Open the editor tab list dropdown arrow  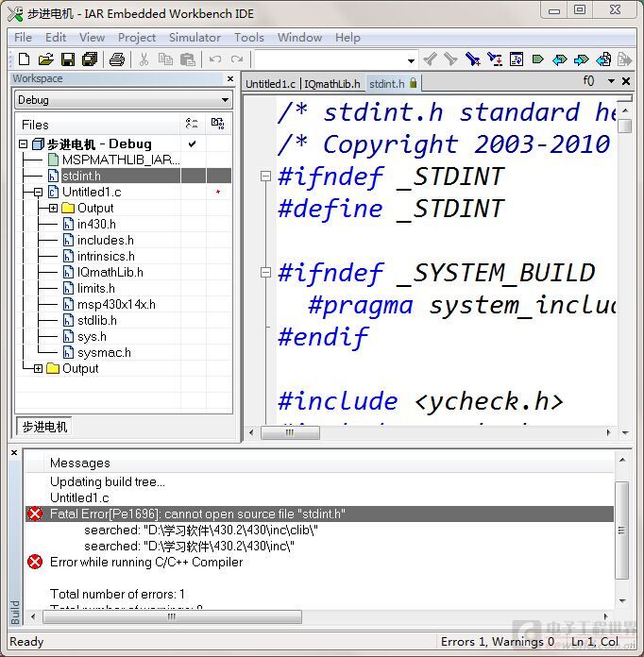[611, 81]
